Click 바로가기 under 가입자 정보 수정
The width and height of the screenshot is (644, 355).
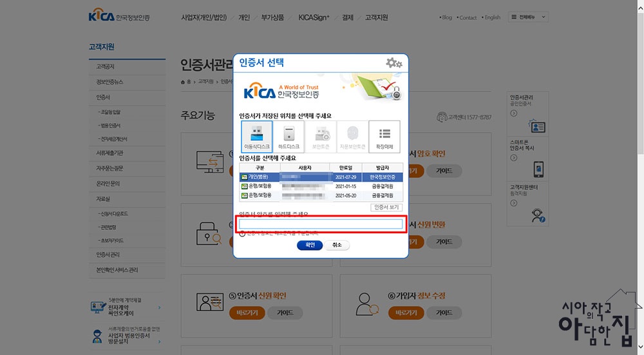[406, 313]
